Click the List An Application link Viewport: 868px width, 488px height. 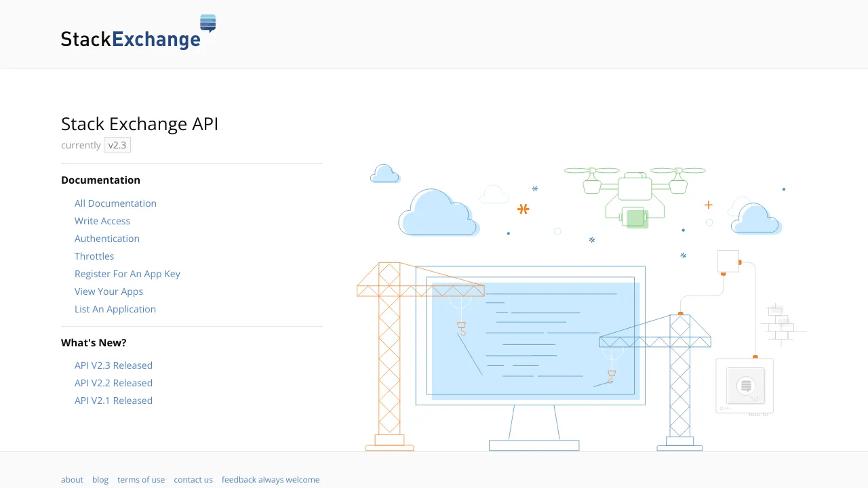115,309
